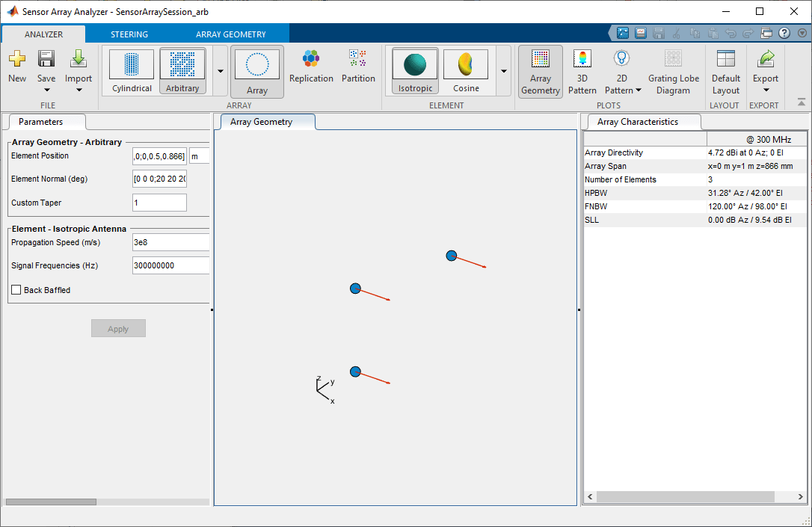Click the second blue chart icon in quick access
This screenshot has width=812, height=527.
[641, 33]
